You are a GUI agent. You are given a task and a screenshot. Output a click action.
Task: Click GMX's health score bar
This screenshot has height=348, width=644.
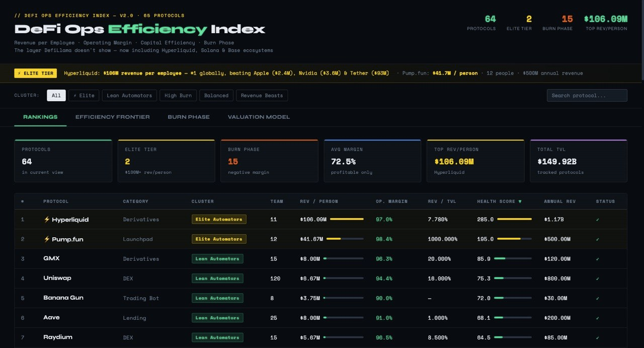513,258
